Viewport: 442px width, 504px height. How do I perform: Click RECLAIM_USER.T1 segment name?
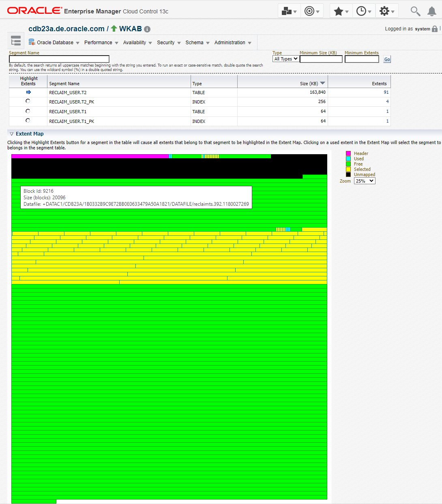coord(68,112)
